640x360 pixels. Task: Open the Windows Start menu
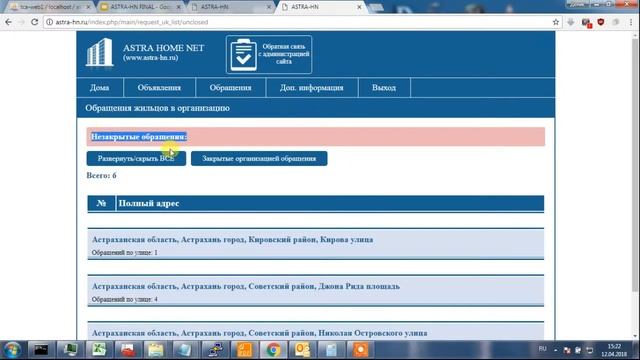tap(12, 350)
